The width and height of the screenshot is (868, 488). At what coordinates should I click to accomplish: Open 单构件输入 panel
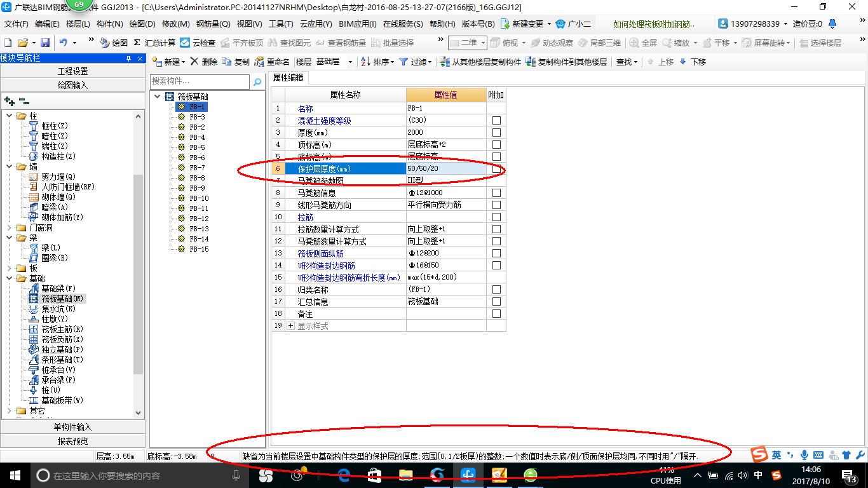(x=72, y=427)
